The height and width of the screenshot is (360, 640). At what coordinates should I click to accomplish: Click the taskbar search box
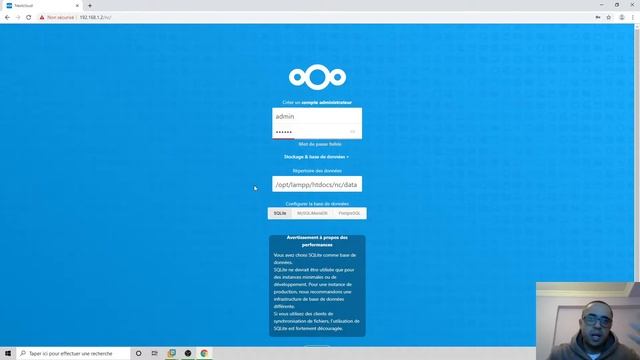pyautogui.click(x=73, y=353)
